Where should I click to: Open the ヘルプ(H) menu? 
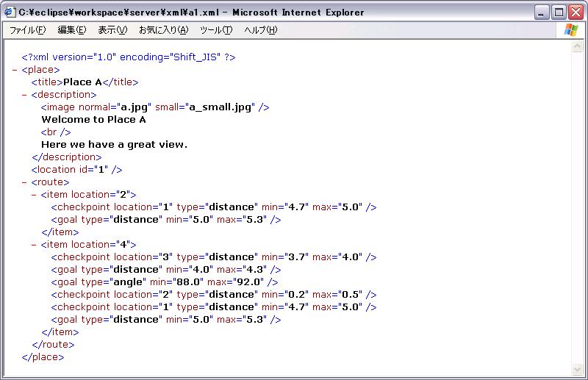(x=261, y=30)
